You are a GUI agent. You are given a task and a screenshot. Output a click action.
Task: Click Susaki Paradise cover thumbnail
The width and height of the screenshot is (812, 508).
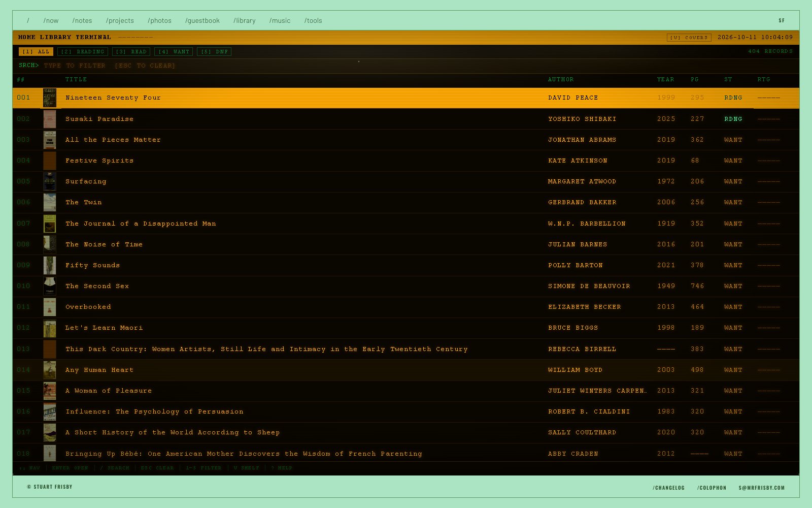[50, 119]
